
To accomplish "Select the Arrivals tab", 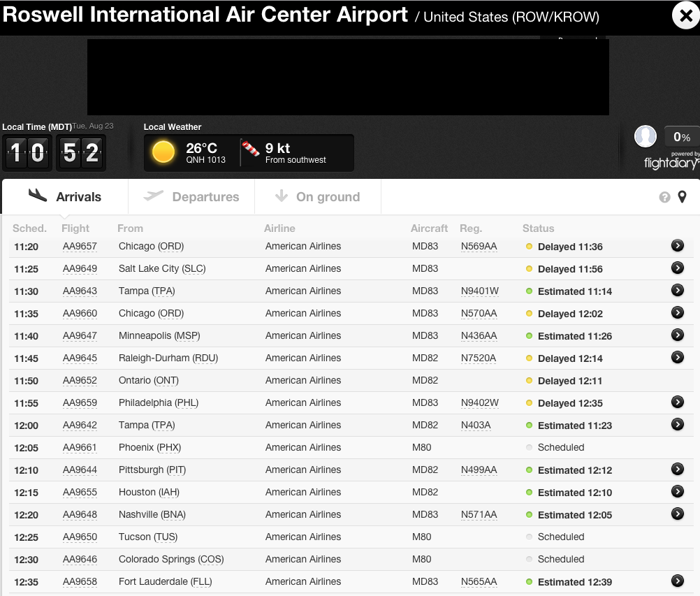I will click(65, 196).
